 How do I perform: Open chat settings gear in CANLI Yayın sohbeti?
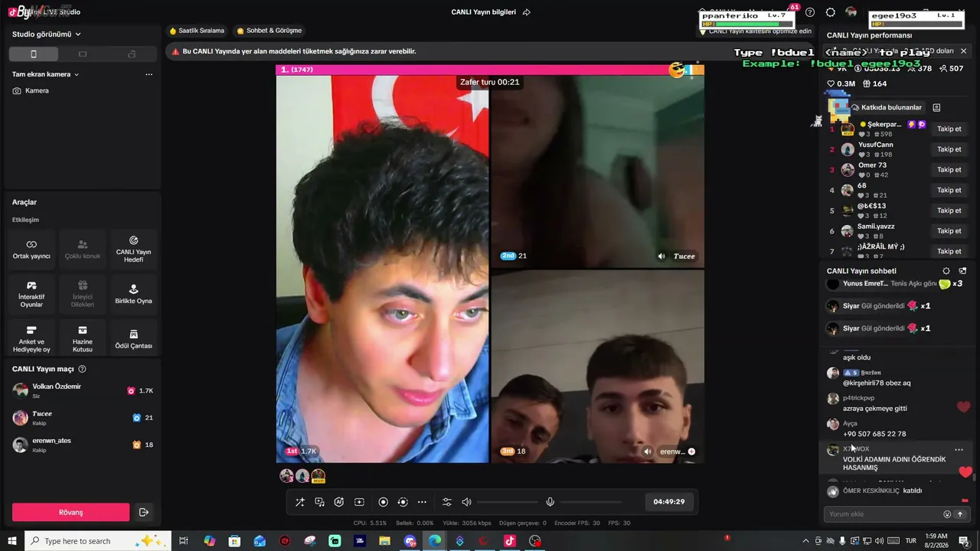pos(946,271)
